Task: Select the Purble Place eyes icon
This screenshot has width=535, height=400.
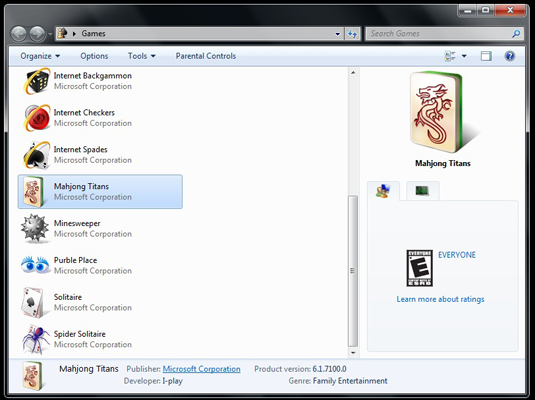Action: point(35,265)
